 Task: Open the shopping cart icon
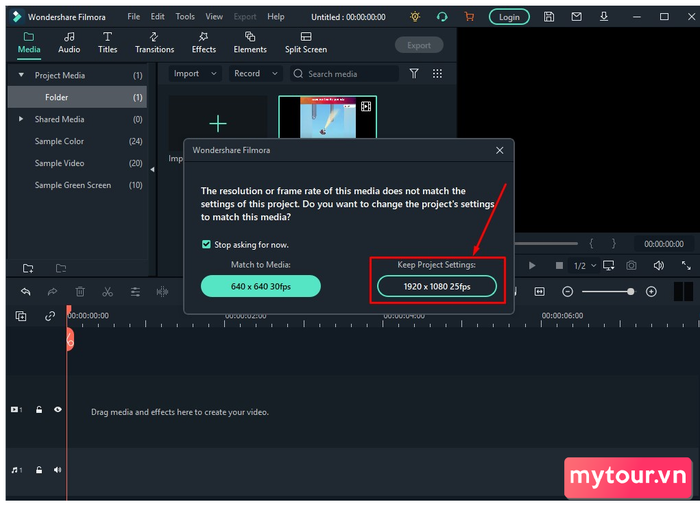(x=469, y=17)
